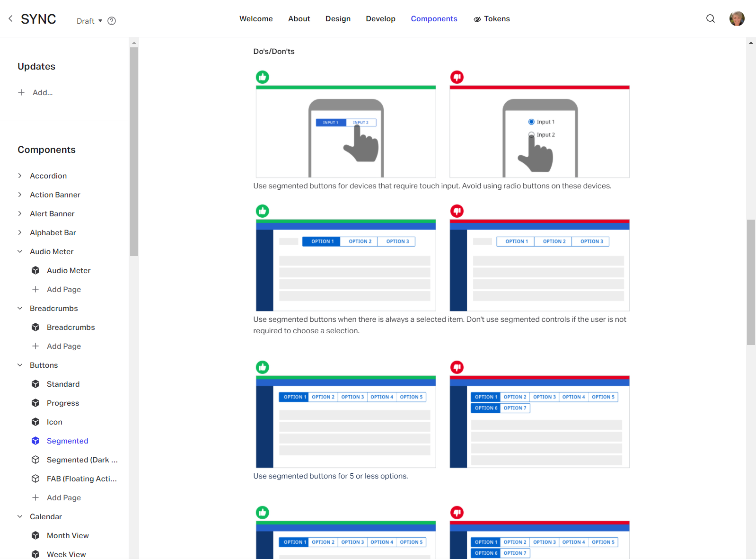
Task: Click the help question mark icon
Action: point(112,21)
